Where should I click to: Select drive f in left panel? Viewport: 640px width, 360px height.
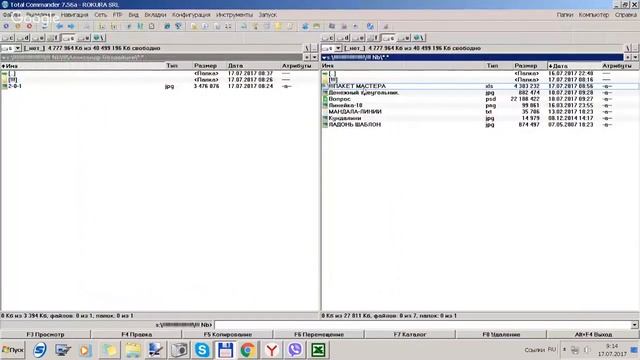pyautogui.click(x=53, y=38)
